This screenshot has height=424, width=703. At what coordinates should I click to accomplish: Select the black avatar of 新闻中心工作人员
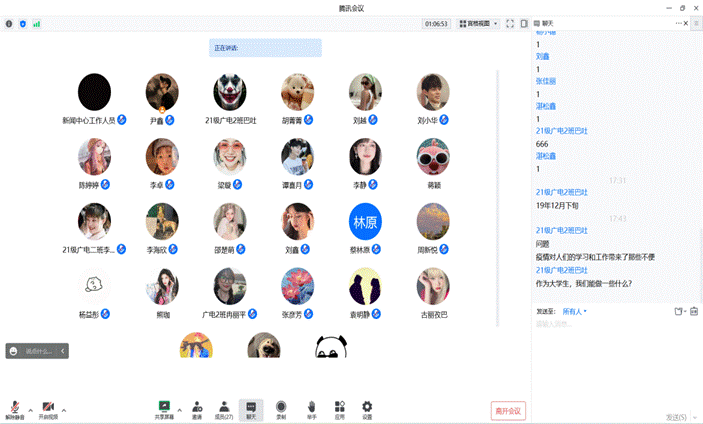[x=94, y=92]
